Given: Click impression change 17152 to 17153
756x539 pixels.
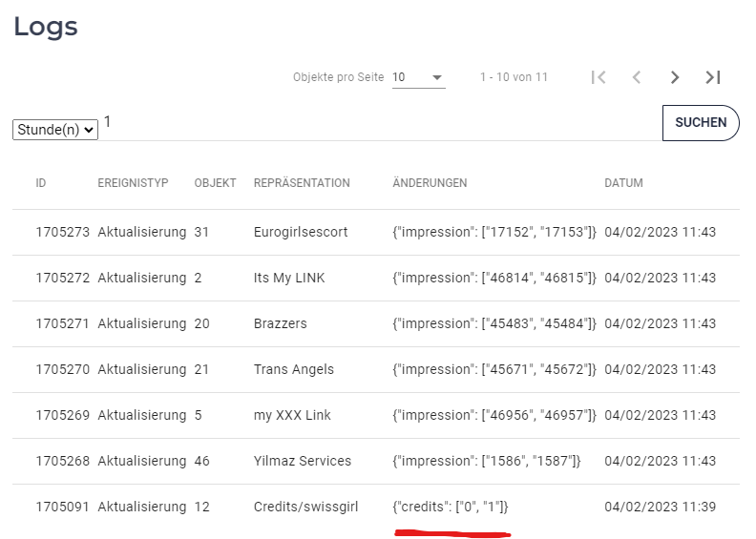Looking at the screenshot, I should click(494, 232).
